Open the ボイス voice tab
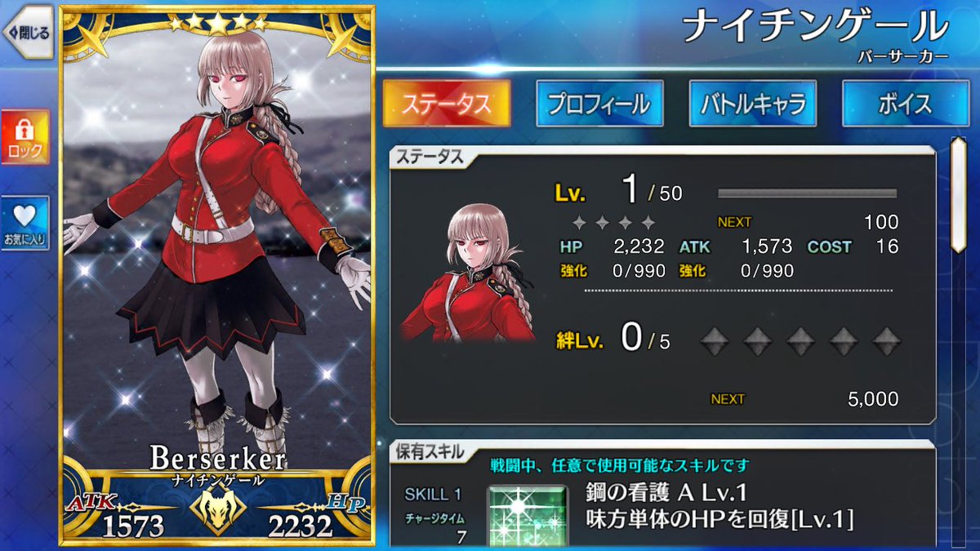 coord(906,104)
